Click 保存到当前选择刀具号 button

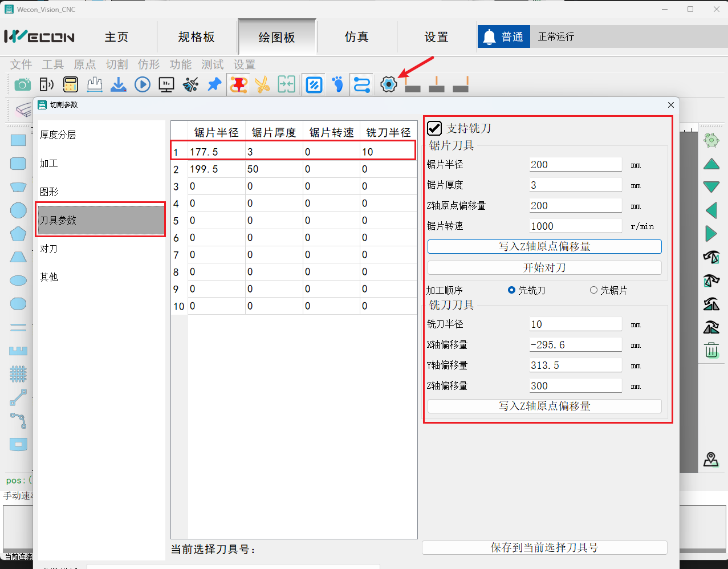(544, 547)
